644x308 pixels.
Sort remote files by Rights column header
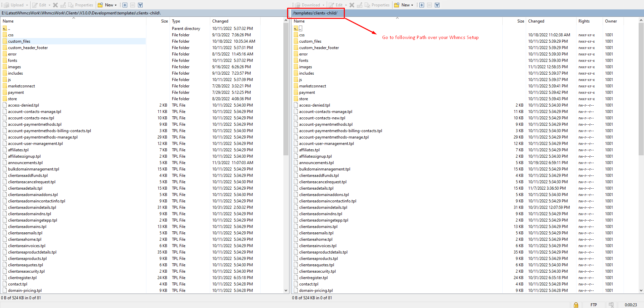tap(584, 21)
